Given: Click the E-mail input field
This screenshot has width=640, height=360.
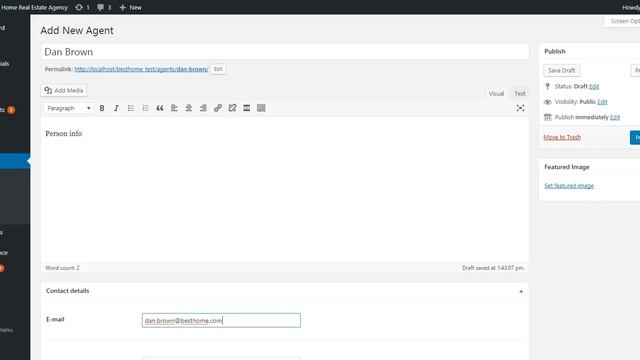Looking at the screenshot, I should [221, 320].
